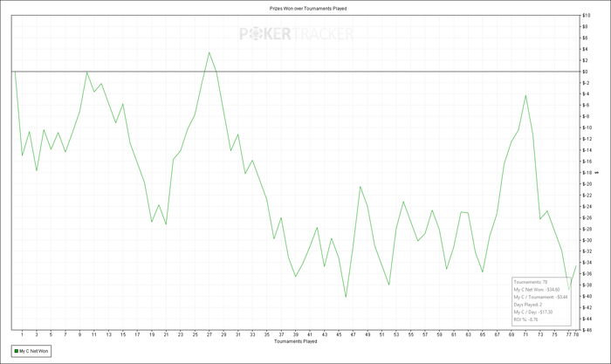Click the $4 y-axis tick label
611x364 pixels.
pos(585,49)
